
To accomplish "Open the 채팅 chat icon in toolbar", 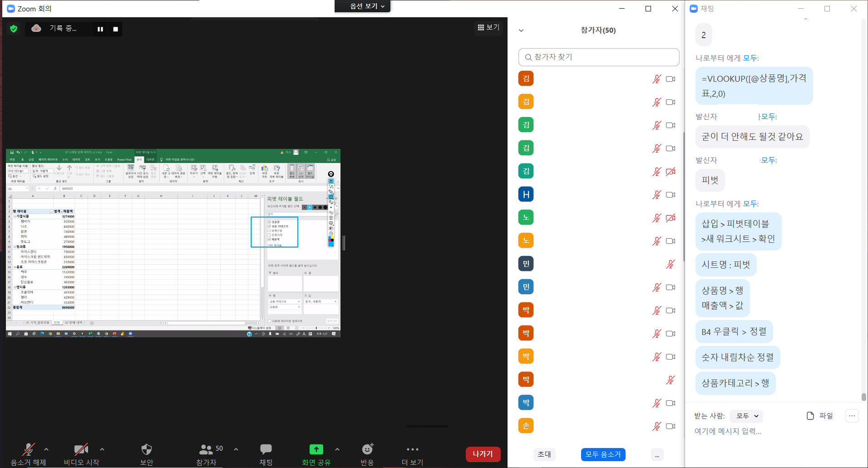I will (266, 454).
